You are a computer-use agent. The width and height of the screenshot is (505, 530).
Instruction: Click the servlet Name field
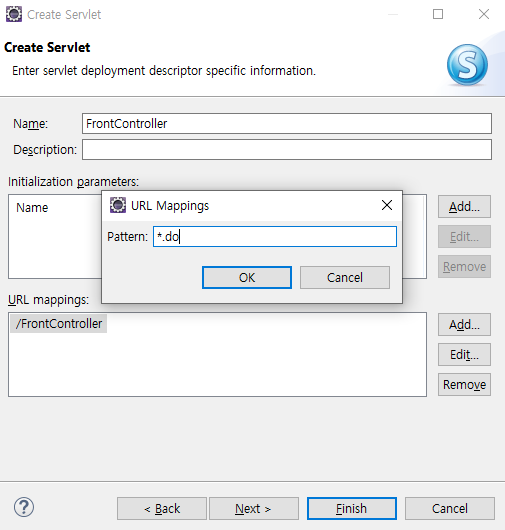pos(287,123)
